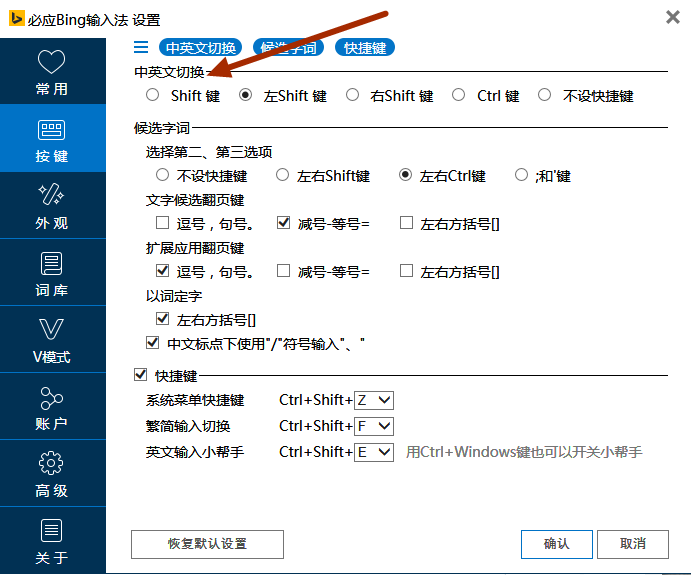The image size is (691, 575).
Task: Toggle 中文标点下使用"/"符号输入 checkbox
Action: pyautogui.click(x=152, y=342)
